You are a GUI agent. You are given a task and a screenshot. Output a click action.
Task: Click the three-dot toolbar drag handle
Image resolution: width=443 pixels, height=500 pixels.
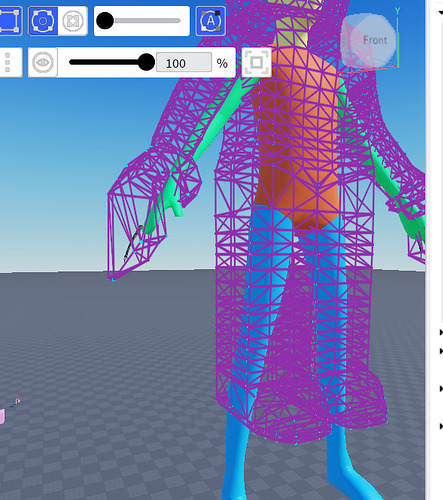point(8,62)
